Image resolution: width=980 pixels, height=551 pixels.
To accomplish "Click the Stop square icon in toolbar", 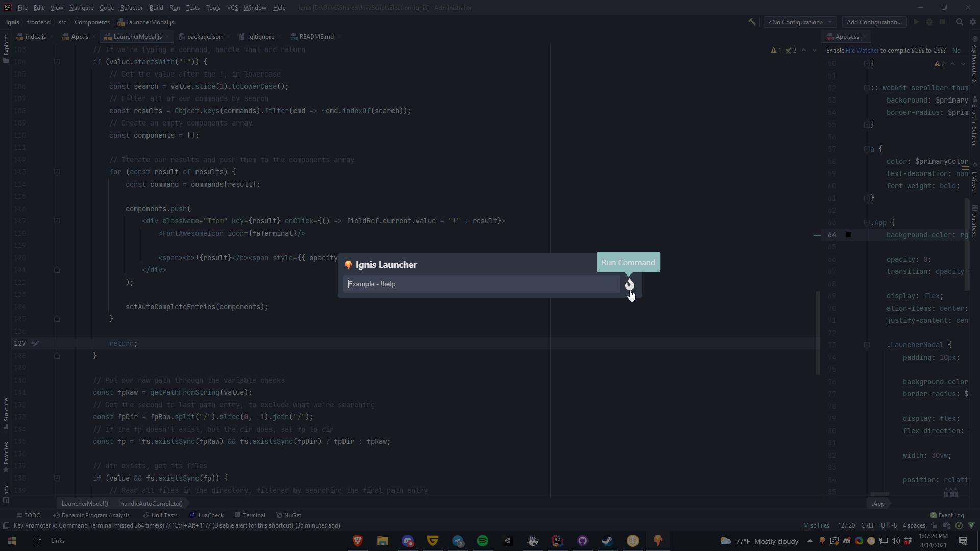I will pyautogui.click(x=943, y=22).
